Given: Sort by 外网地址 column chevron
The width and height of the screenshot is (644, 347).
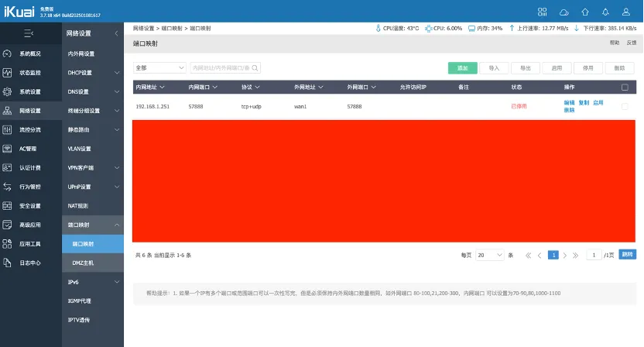Looking at the screenshot, I should click(x=320, y=88).
